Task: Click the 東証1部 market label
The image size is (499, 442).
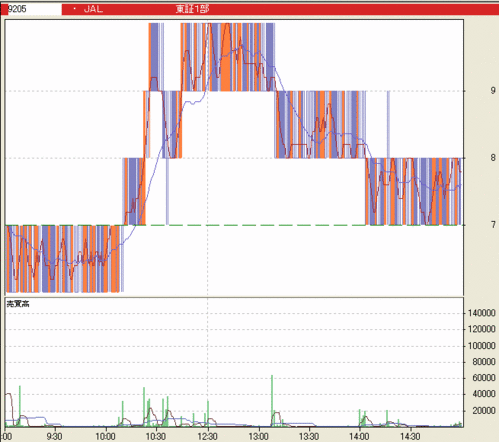Action: [192, 9]
